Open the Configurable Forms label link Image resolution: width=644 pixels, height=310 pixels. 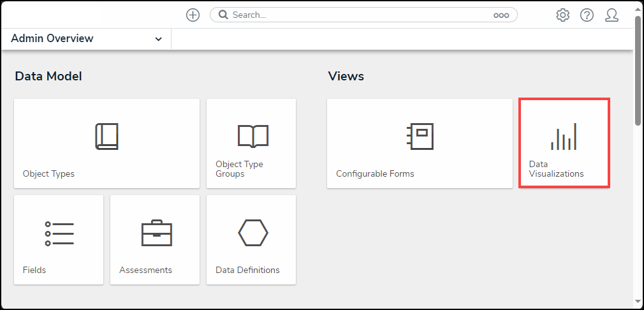(x=375, y=173)
